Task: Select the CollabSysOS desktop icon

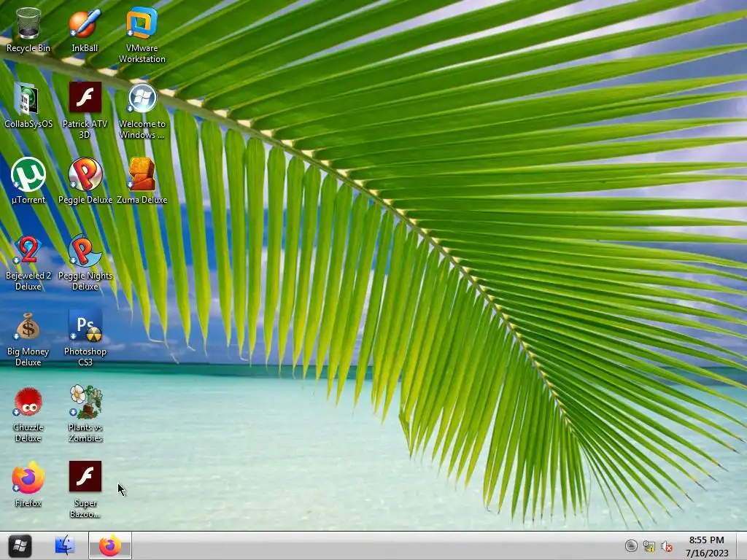Action: click(28, 105)
